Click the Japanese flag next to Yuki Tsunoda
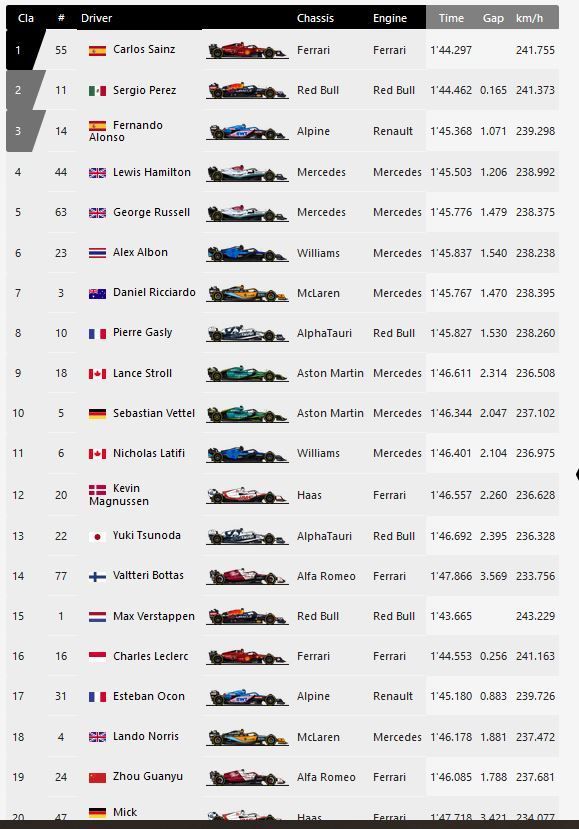The image size is (579, 829). (x=97, y=537)
